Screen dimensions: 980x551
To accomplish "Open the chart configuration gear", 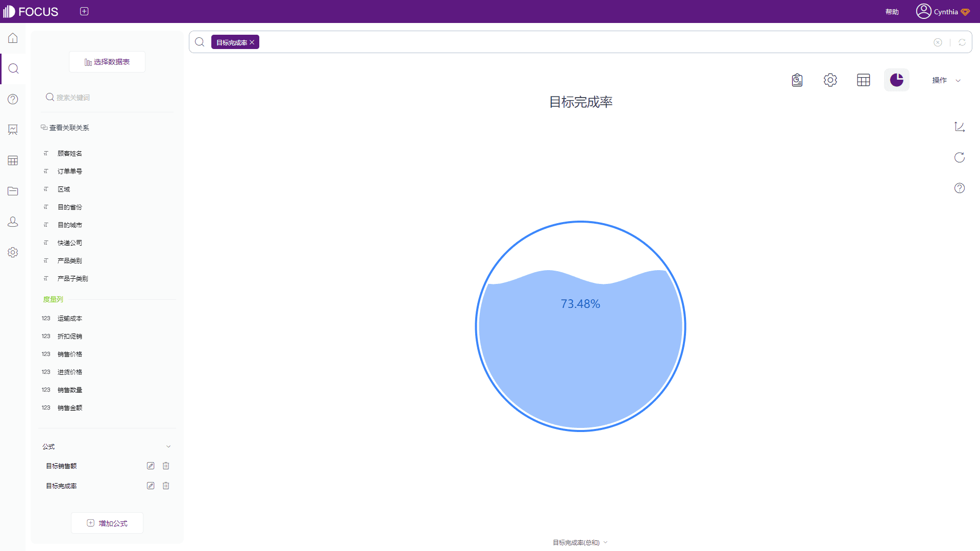I will pos(830,80).
